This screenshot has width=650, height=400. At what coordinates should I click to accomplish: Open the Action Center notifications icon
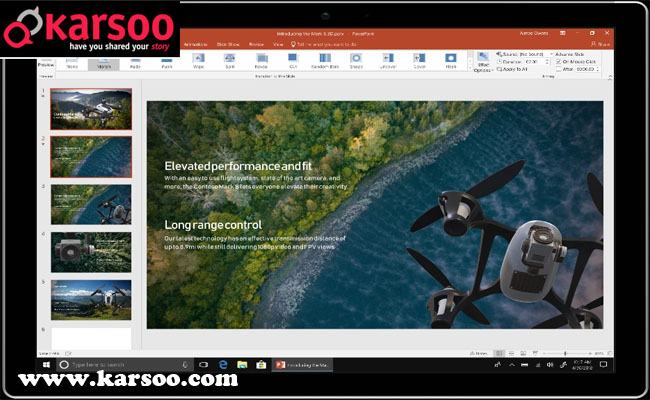tap(604, 365)
